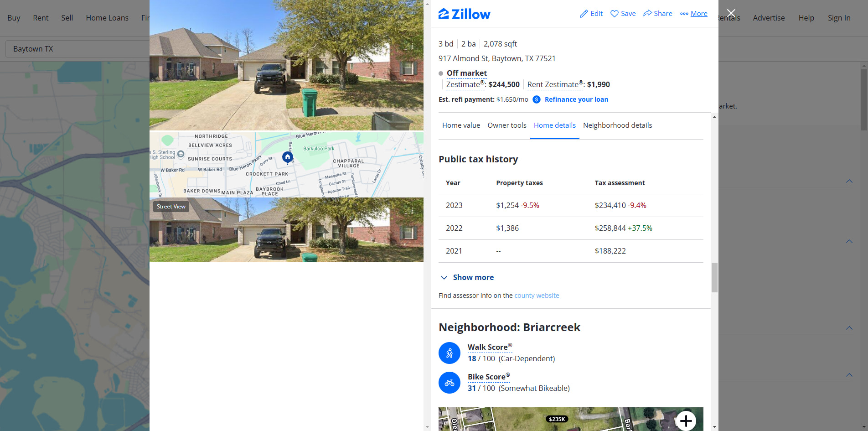Open the More options menu
868x431 pixels.
click(x=694, y=14)
